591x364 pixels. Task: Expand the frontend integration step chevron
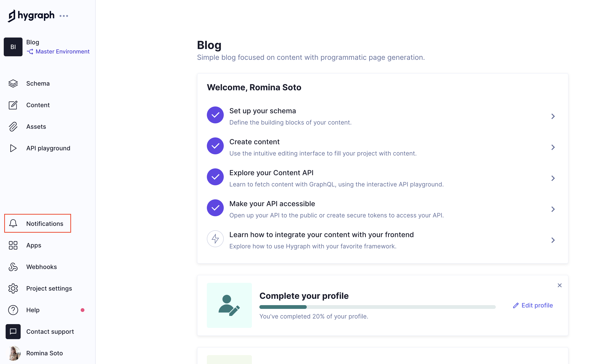click(x=553, y=240)
